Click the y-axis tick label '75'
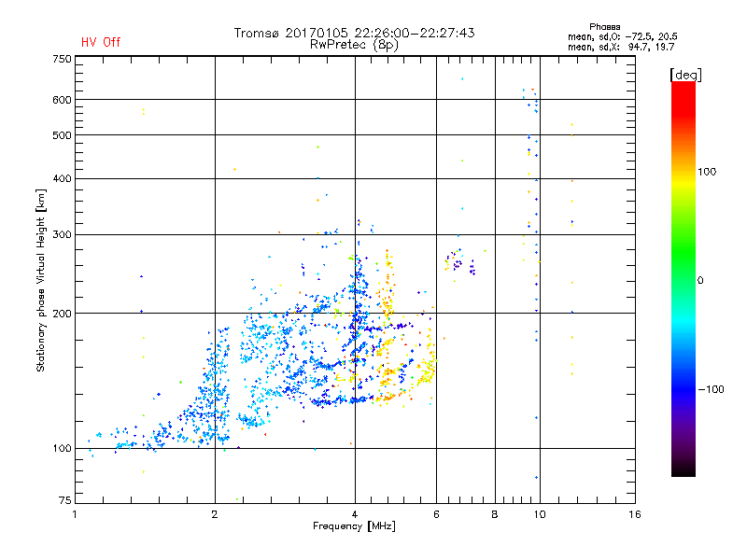747x560 pixels. [x=65, y=500]
